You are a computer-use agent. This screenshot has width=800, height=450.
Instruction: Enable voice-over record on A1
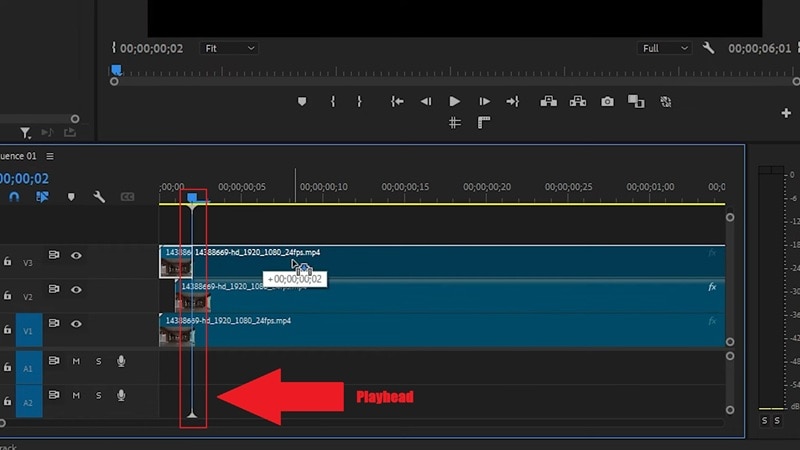pyautogui.click(x=121, y=361)
